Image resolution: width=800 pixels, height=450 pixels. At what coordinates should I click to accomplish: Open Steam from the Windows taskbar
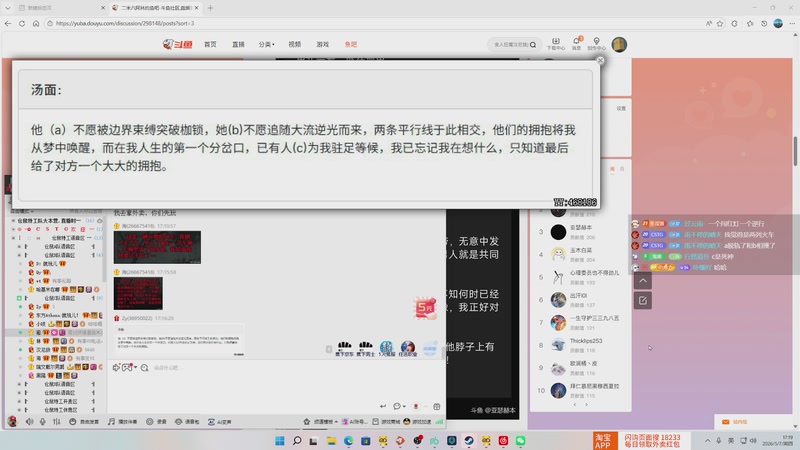(x=469, y=440)
